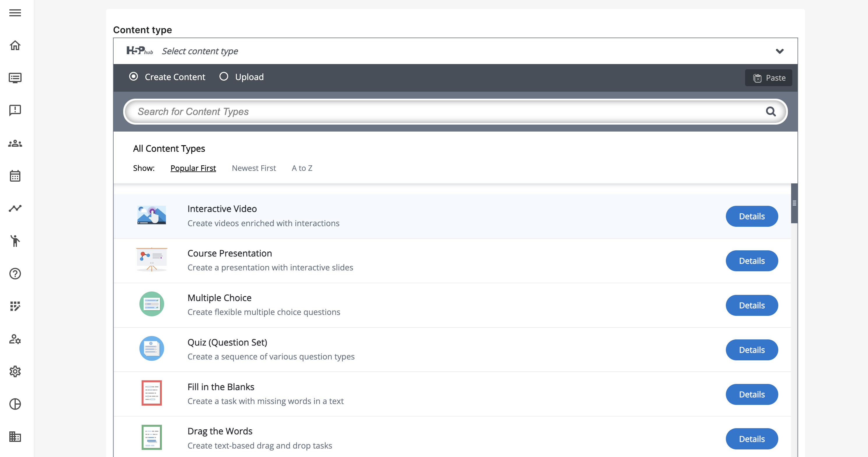Select the Upload radio option

(x=224, y=77)
